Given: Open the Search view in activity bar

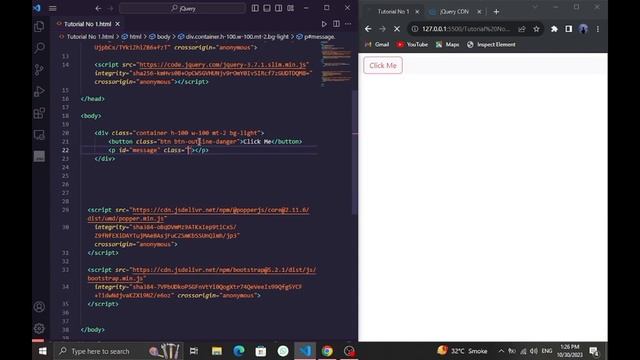Looking at the screenshot, I should (39, 48).
